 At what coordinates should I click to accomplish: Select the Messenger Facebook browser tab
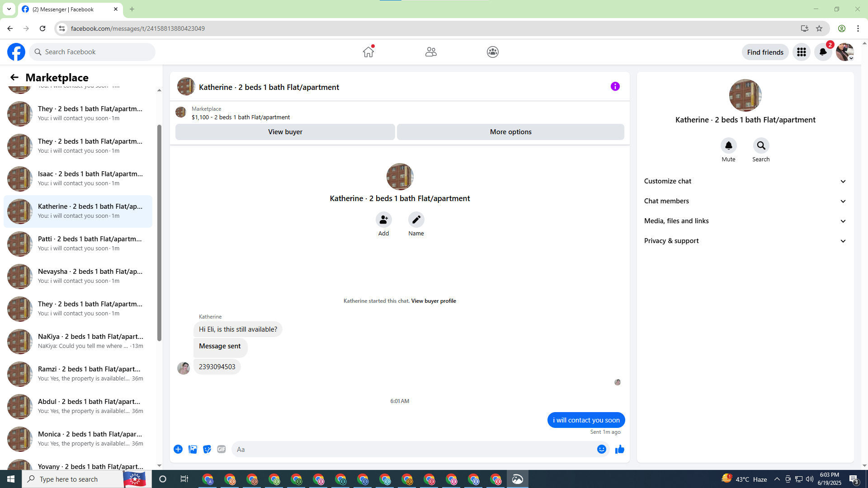click(70, 9)
